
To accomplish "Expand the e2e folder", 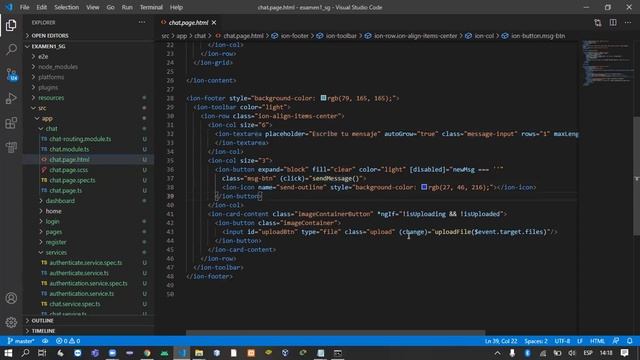I will pyautogui.click(x=88, y=56).
